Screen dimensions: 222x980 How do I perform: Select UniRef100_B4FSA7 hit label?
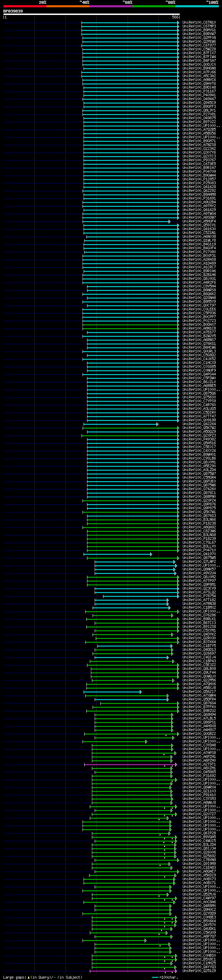pyautogui.click(x=199, y=60)
